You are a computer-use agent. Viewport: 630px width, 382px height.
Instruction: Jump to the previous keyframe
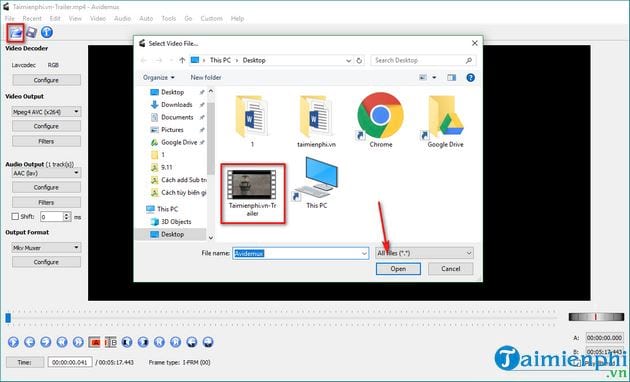click(62, 342)
